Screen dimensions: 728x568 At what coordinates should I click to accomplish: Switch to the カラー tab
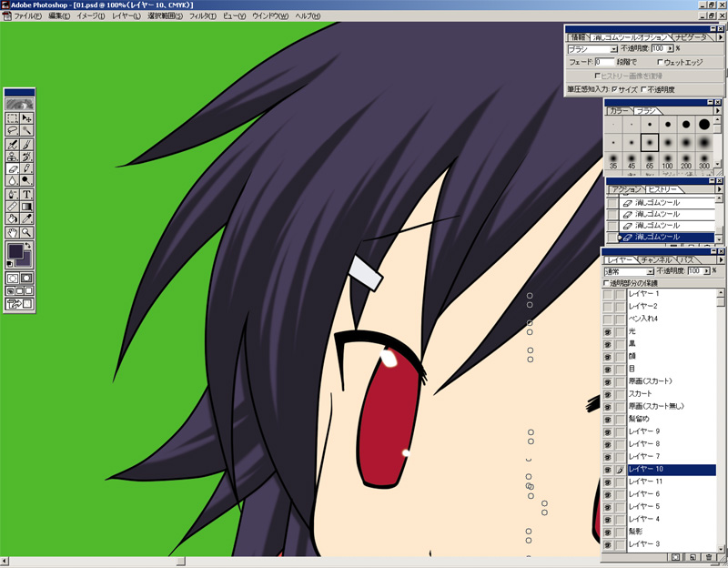620,110
